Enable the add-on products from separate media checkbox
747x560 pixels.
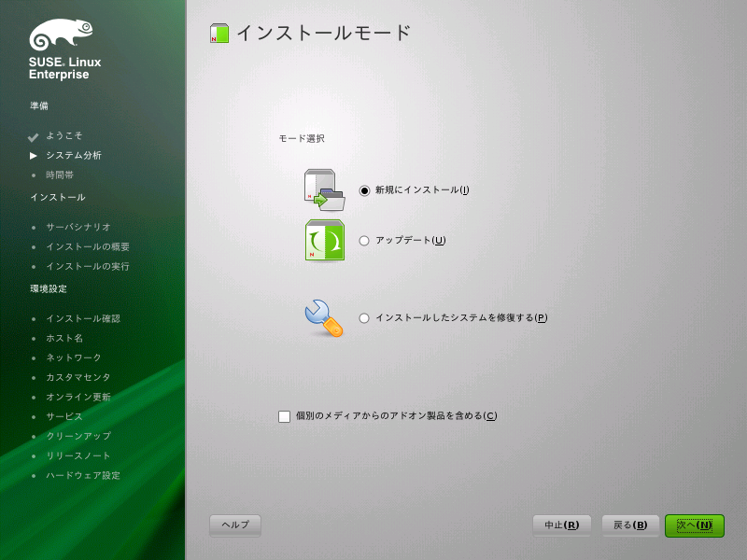pos(285,416)
